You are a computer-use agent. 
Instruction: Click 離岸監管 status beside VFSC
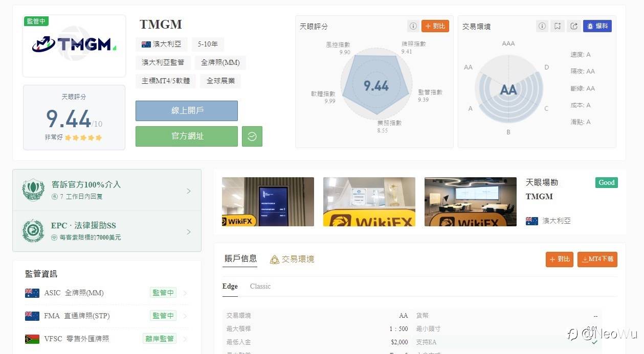[x=160, y=339]
